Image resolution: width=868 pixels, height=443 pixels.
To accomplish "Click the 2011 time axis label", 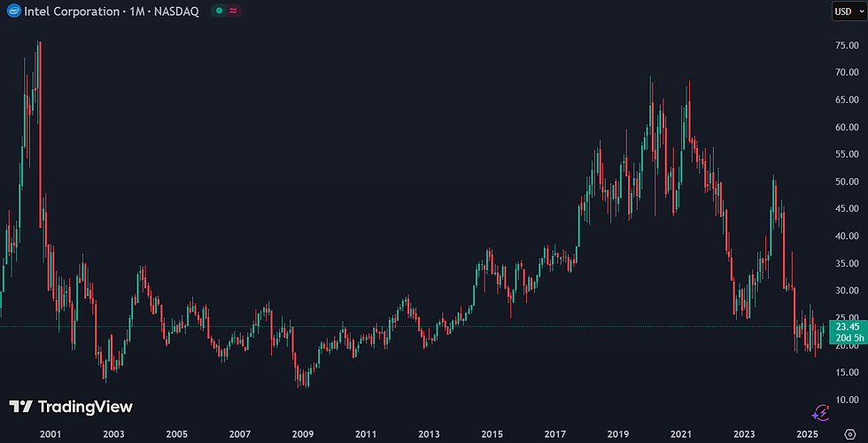I will [366, 433].
